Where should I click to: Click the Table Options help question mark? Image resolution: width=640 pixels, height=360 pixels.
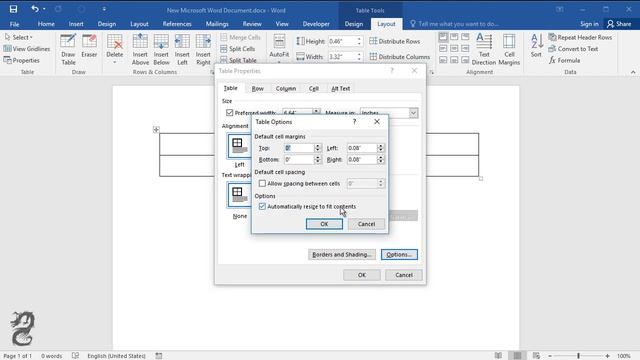click(x=354, y=122)
